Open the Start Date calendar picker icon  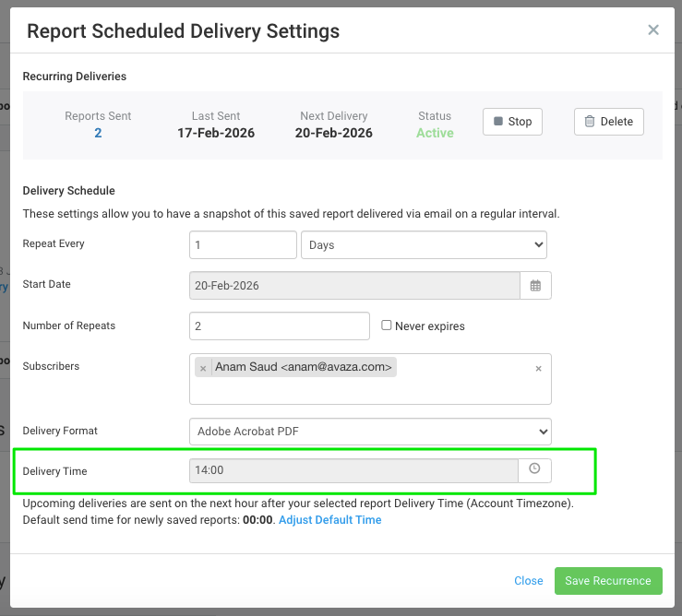[535, 286]
